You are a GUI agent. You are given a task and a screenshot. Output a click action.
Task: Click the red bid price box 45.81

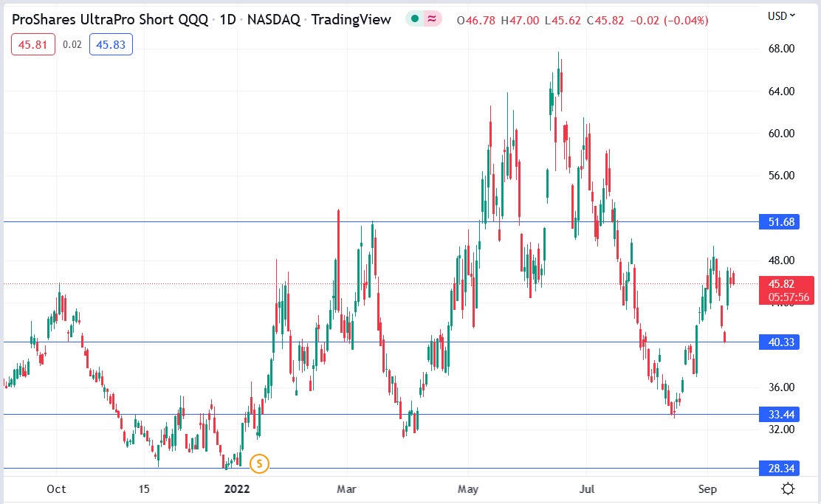(32, 44)
